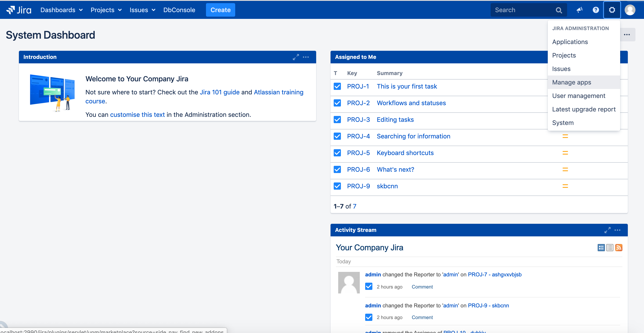Click the Introduction illustration image
The image size is (644, 333).
(52, 93)
